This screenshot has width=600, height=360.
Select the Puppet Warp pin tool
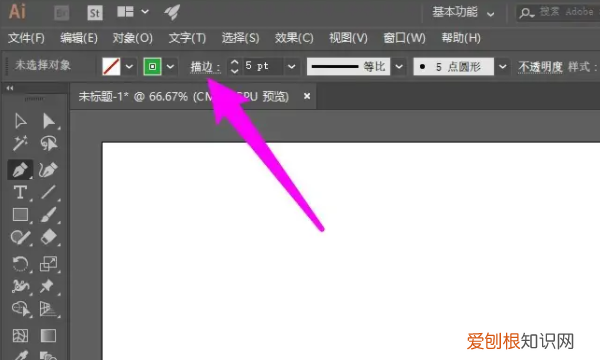pyautogui.click(x=47, y=286)
